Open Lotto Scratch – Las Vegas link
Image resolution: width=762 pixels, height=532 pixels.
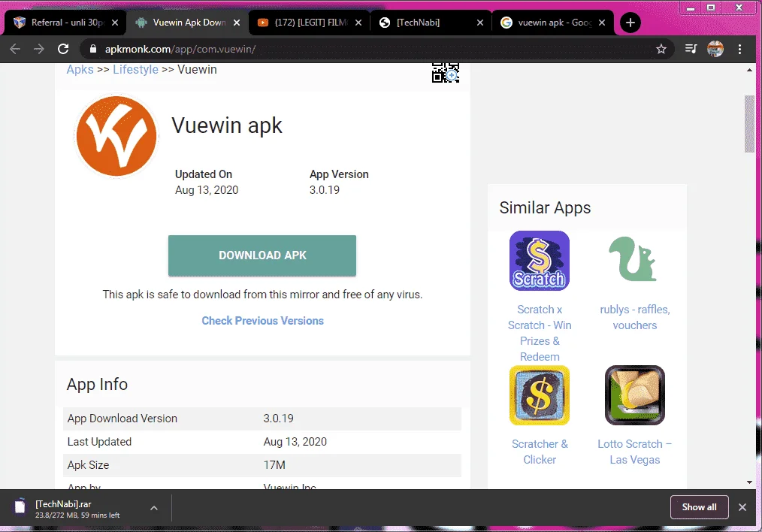click(x=635, y=452)
